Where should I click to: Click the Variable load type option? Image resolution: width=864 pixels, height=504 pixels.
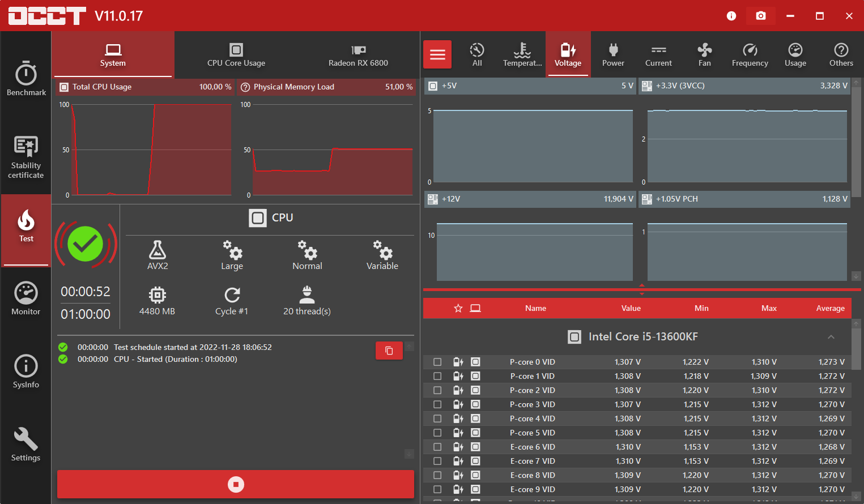point(382,255)
